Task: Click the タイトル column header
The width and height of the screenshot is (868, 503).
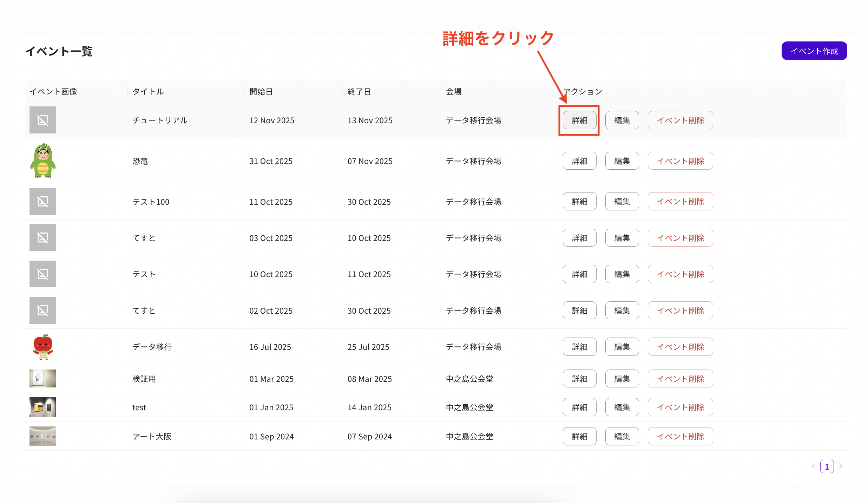Action: click(148, 92)
